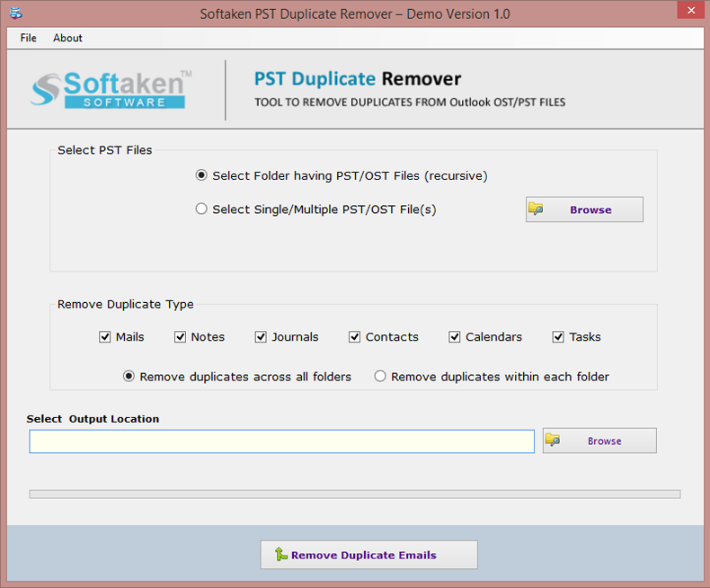Image resolution: width=710 pixels, height=588 pixels.
Task: Open the File menu
Action: point(29,38)
